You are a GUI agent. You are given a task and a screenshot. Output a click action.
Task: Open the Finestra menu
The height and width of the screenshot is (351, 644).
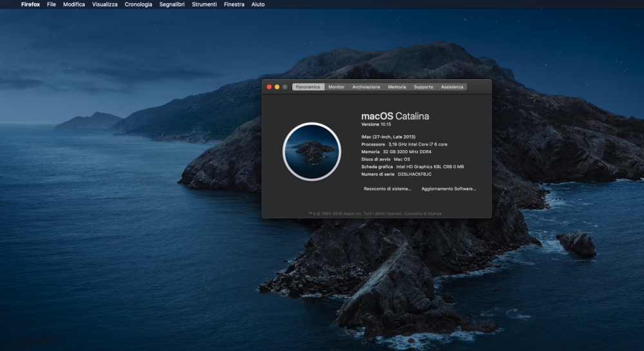(x=234, y=5)
